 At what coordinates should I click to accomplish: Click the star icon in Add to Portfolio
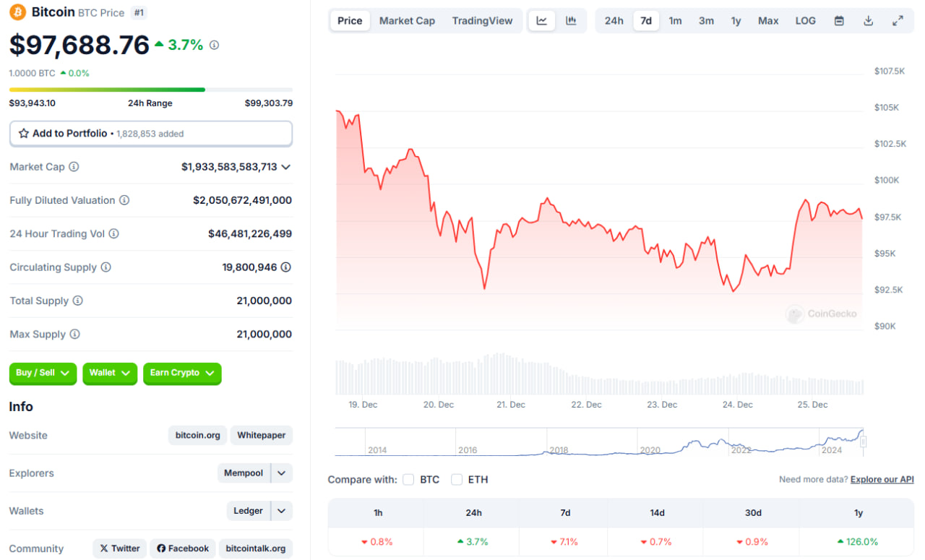point(24,134)
